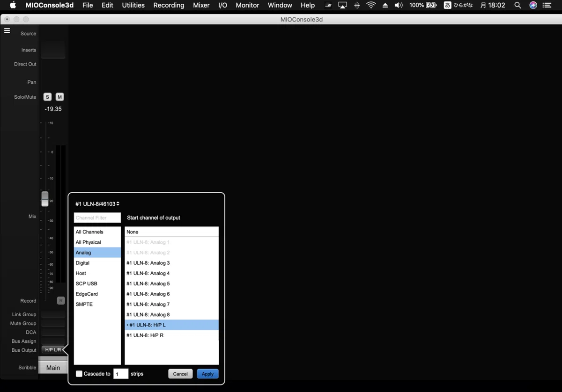Choose #1 ULN-8: Analog 4
Viewport: 562px width, 392px height.
pyautogui.click(x=171, y=273)
